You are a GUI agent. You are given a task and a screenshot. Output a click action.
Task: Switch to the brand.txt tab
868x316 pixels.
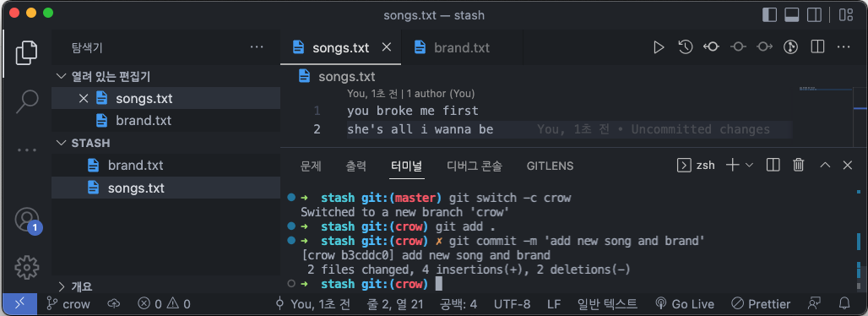[462, 47]
